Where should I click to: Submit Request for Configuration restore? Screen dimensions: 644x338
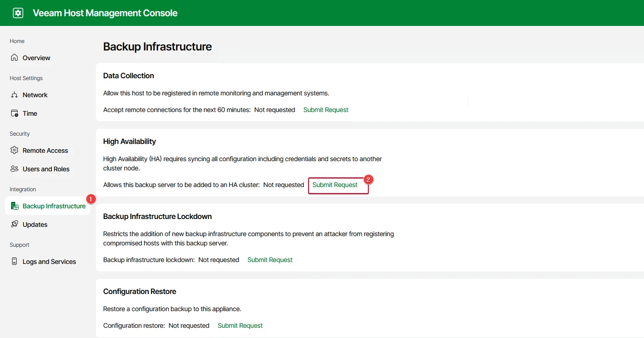point(240,325)
